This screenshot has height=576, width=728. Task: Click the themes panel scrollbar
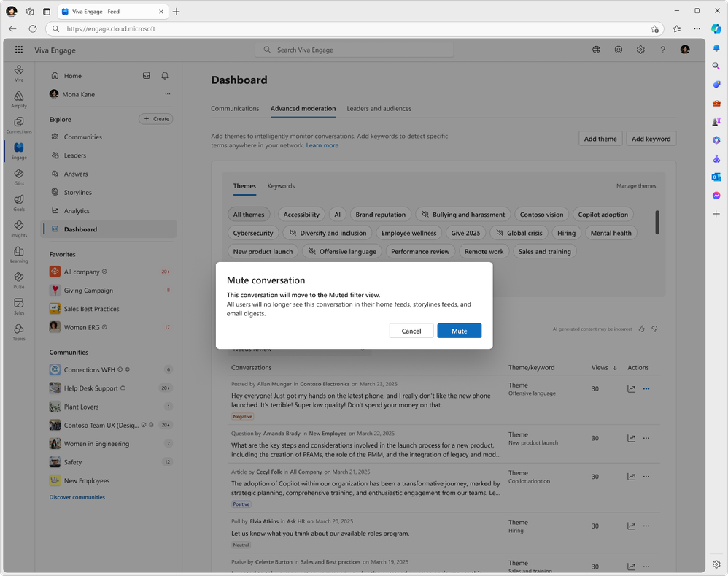pyautogui.click(x=657, y=223)
